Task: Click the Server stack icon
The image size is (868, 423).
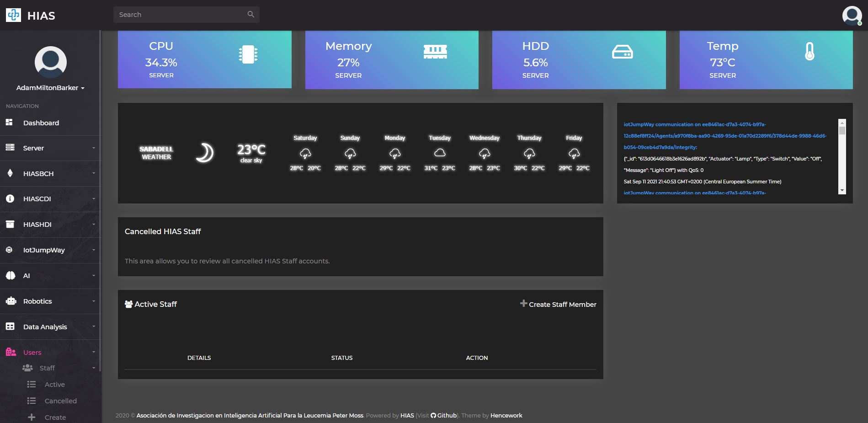Action: pos(10,147)
